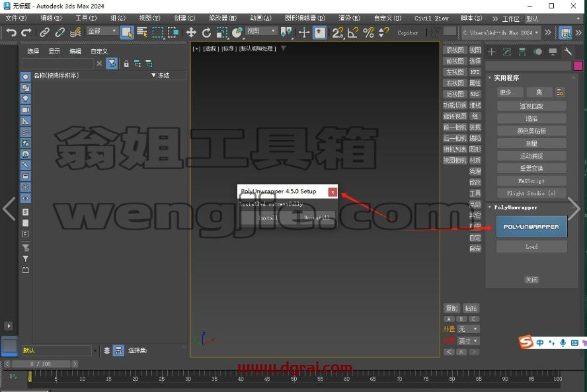This screenshot has height=392, width=587.
Task: Click the Undo arrow icon
Action: coord(11,32)
